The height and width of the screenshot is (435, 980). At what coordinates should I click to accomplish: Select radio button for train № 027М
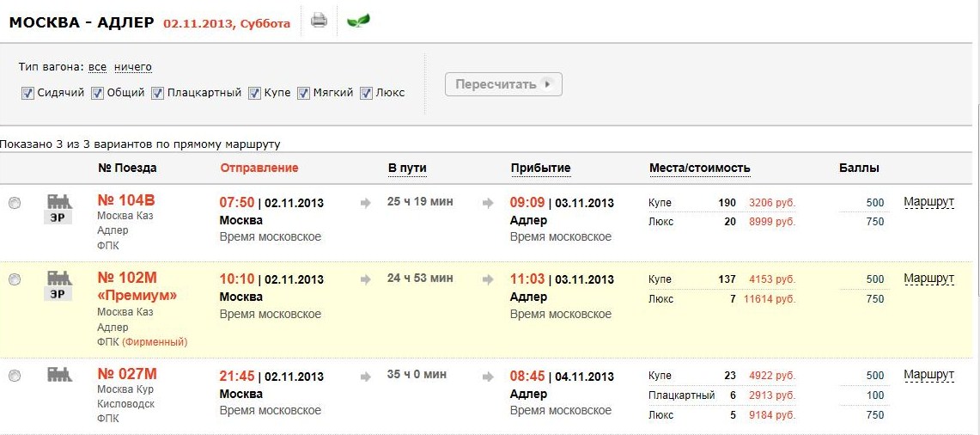pos(15,376)
